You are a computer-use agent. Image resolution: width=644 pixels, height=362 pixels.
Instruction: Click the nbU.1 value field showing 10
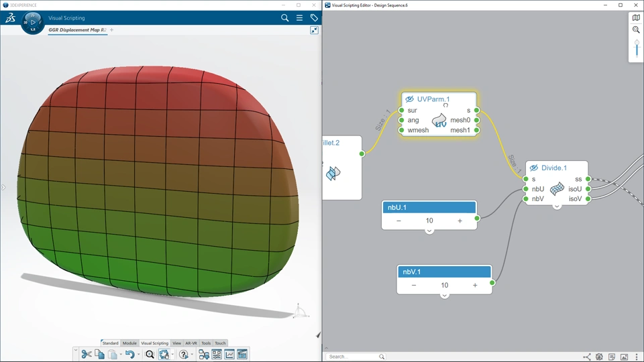click(429, 221)
